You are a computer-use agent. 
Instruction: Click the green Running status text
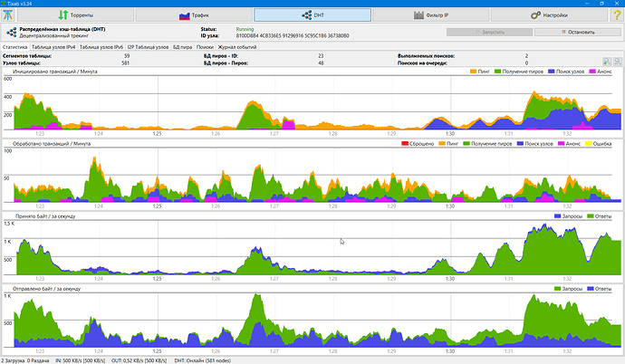245,29
